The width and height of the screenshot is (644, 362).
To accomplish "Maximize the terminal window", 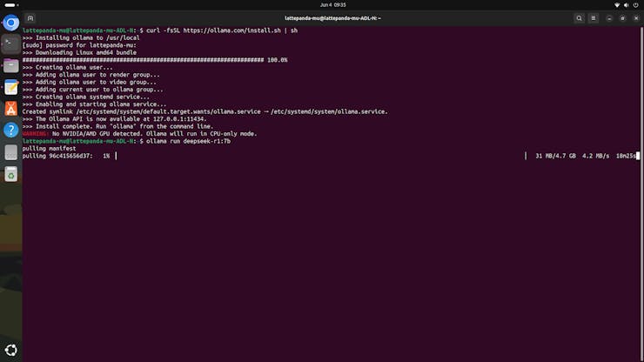I will click(x=622, y=18).
